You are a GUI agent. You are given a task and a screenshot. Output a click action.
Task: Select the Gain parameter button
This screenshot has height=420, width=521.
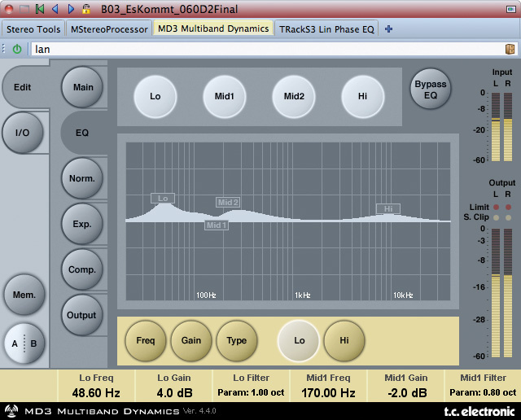pyautogui.click(x=191, y=340)
